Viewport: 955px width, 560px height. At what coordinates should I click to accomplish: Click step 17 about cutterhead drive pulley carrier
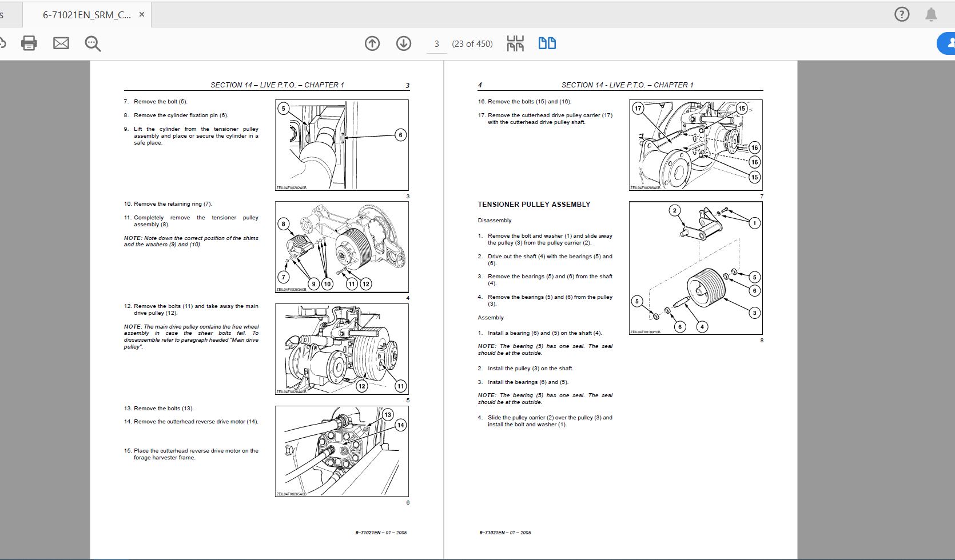click(x=545, y=119)
